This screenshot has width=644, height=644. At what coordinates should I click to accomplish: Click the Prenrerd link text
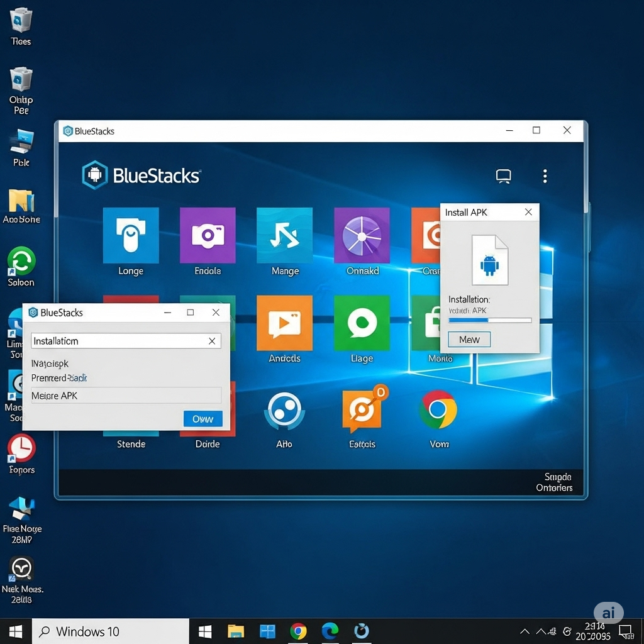click(x=58, y=378)
